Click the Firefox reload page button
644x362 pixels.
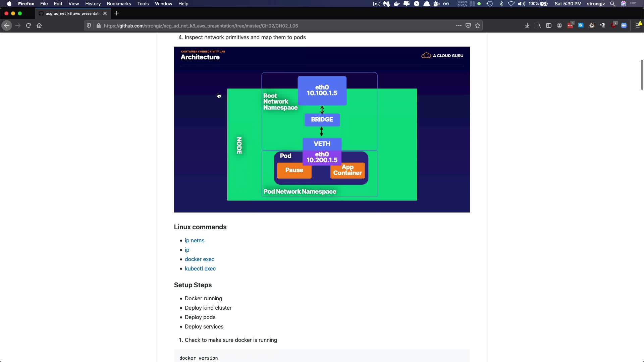(29, 25)
